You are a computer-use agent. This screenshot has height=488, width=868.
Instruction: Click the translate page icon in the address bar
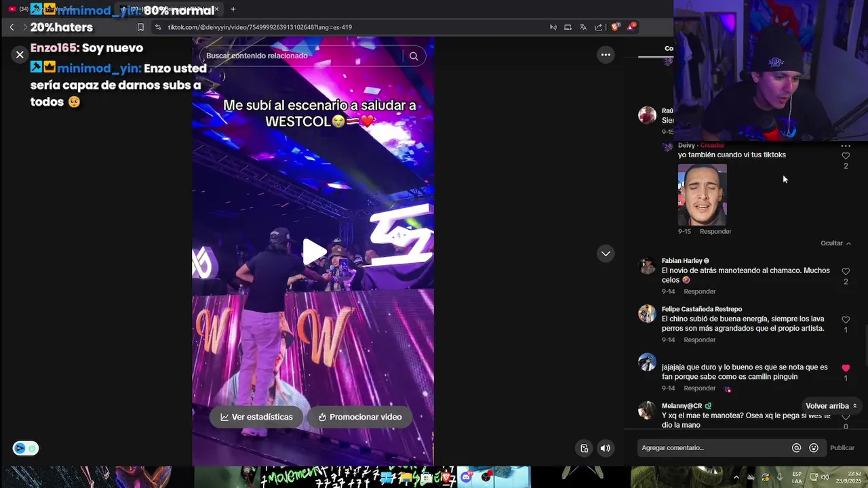[583, 27]
